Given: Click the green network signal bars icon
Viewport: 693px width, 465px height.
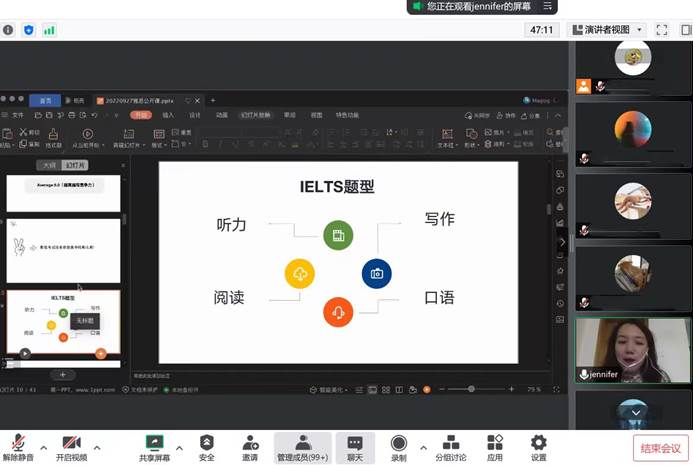Looking at the screenshot, I should 49,30.
